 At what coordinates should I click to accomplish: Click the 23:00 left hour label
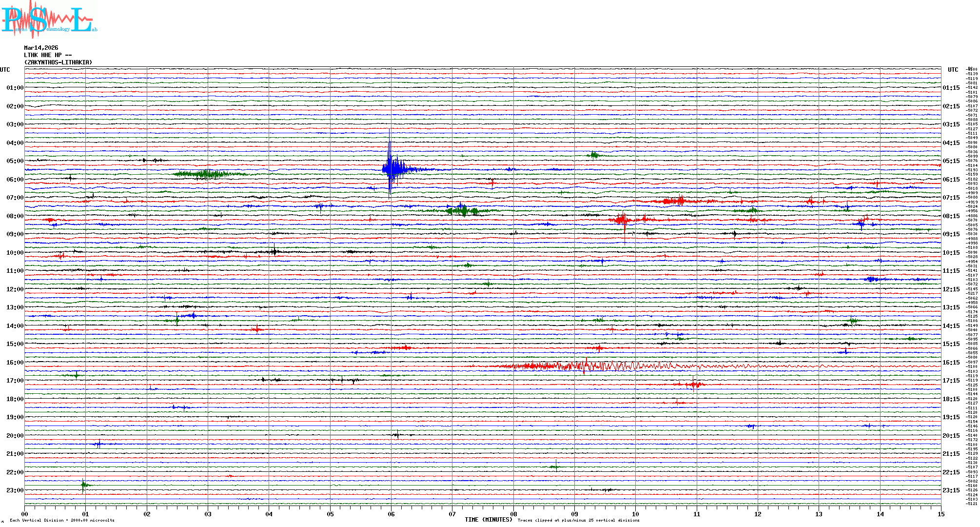point(15,490)
